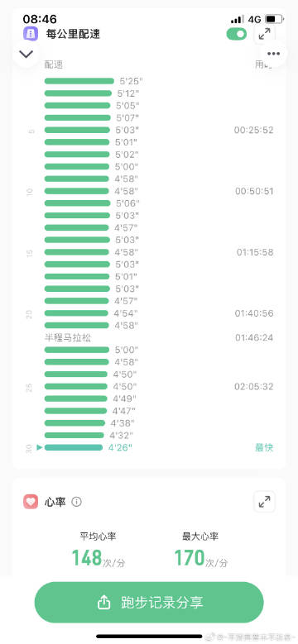Screen dimensions: 298x644
Task: Select the fastest 4'26" pace bar
Action: (x=74, y=448)
